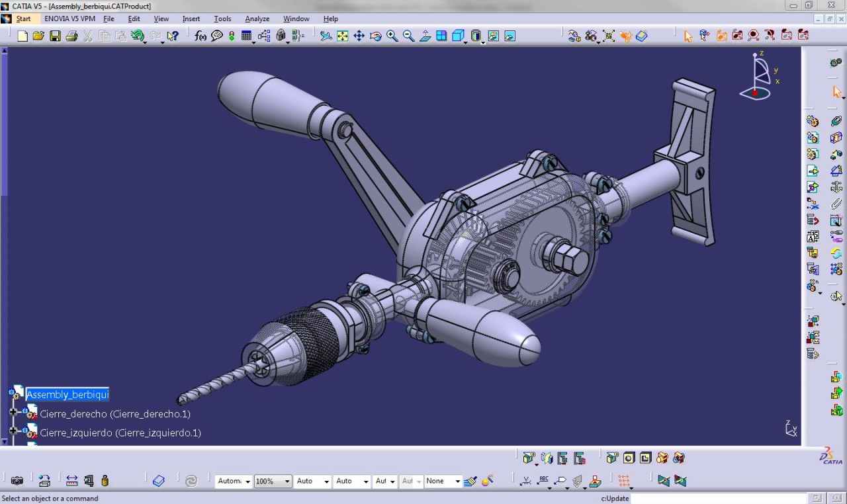Open the None dropdown in graphic properties
847x504 pixels.
[x=442, y=482]
